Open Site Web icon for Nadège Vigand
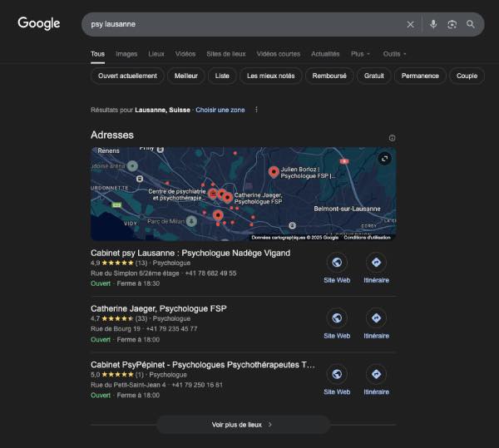Image resolution: width=499 pixels, height=448 pixels. coord(337,263)
